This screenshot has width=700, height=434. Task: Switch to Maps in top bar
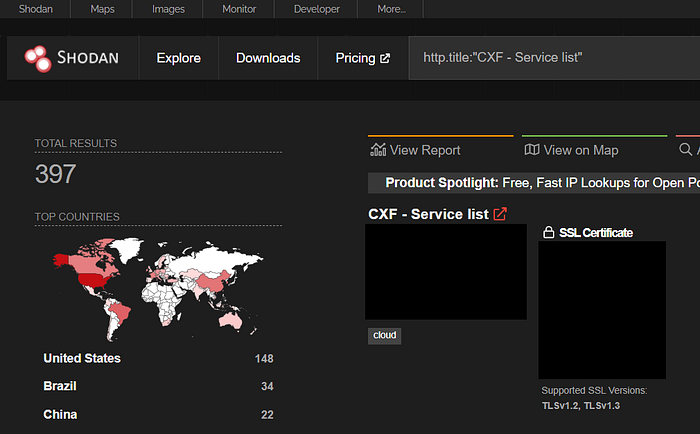click(x=102, y=9)
